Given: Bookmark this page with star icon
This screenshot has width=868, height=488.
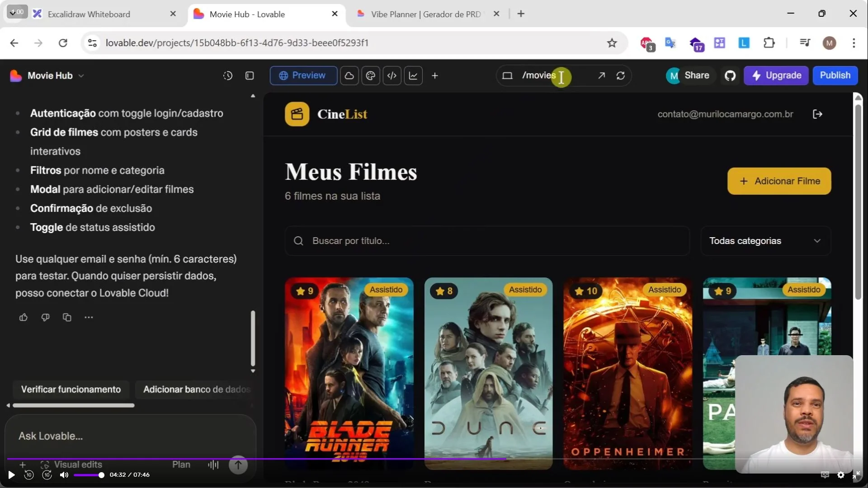Looking at the screenshot, I should click(x=612, y=43).
